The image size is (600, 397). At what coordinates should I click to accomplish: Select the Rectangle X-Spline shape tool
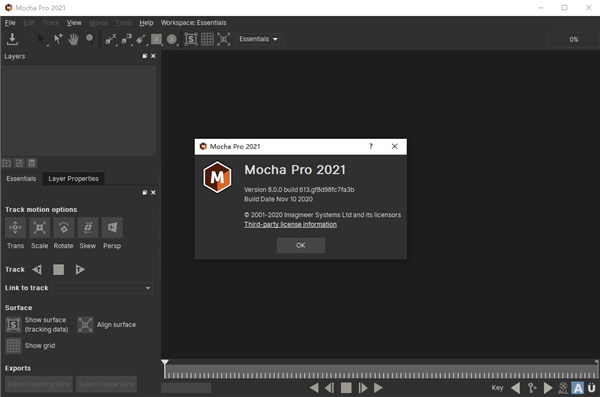tap(156, 39)
